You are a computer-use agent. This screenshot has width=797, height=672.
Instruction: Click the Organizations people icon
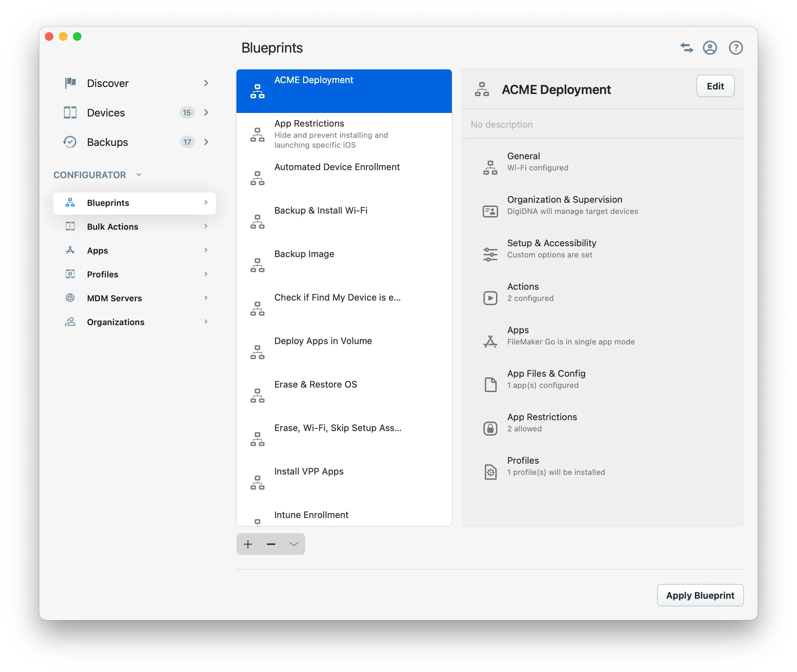pyautogui.click(x=70, y=322)
